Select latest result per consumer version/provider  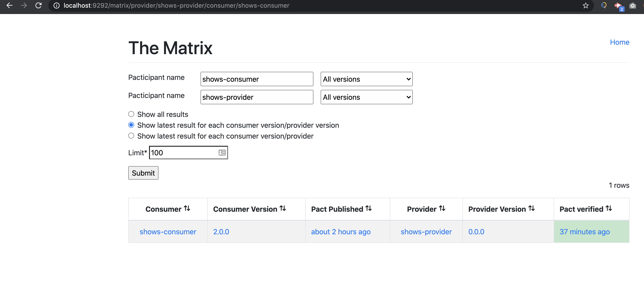131,136
